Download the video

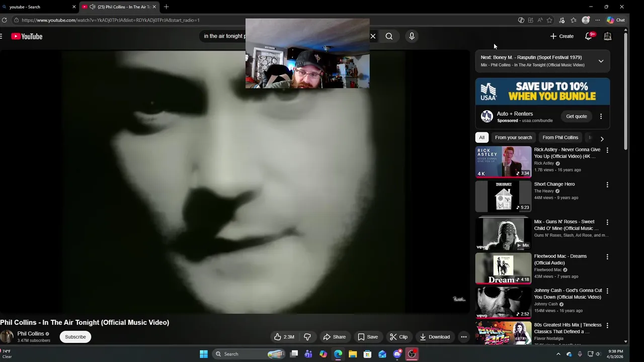pyautogui.click(x=435, y=337)
